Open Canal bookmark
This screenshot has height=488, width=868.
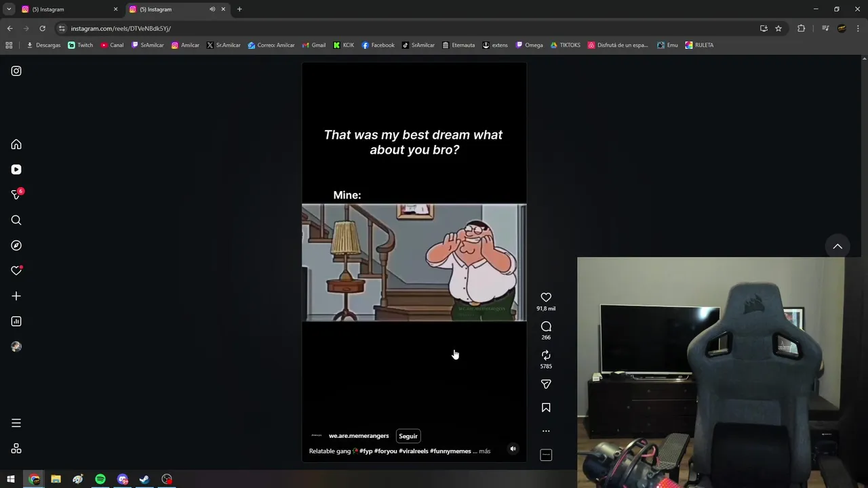point(112,45)
